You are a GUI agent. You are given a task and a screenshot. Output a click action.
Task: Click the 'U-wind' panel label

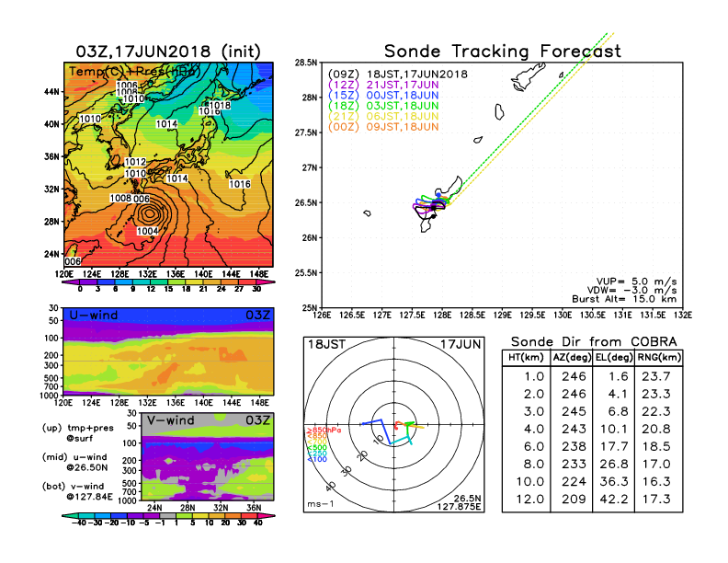[94, 316]
